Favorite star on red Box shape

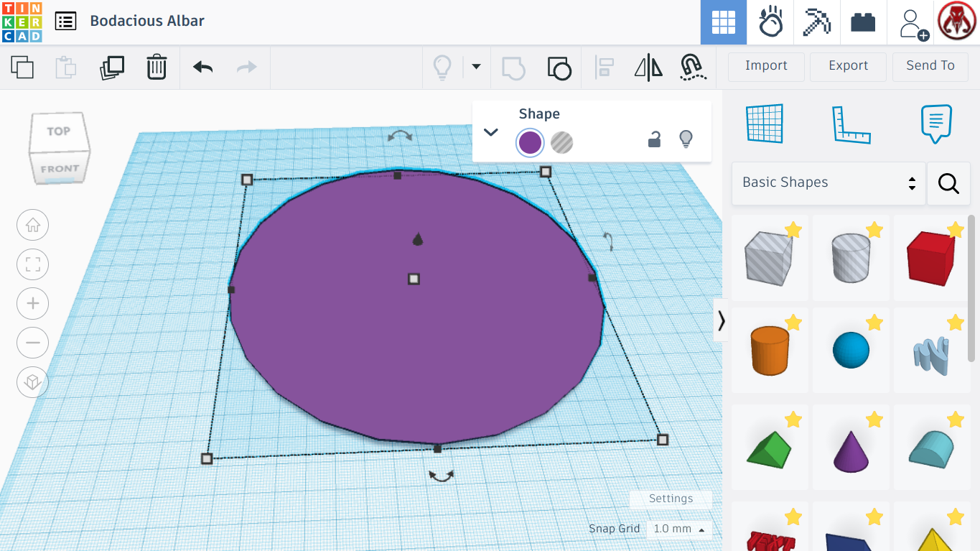click(956, 230)
